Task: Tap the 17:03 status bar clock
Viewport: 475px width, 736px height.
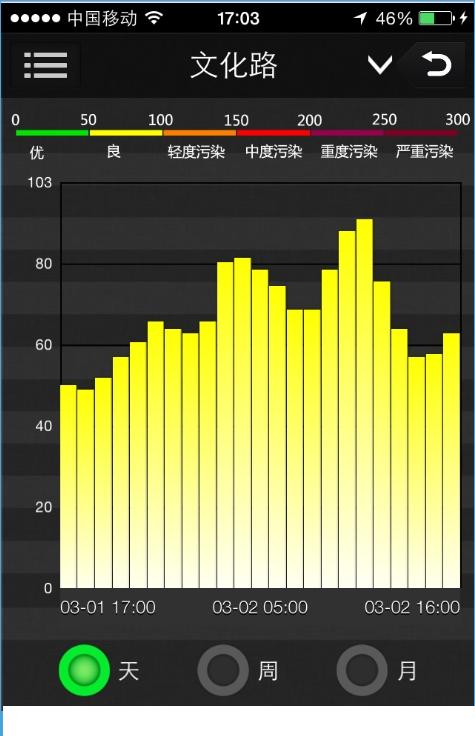Action: click(x=238, y=19)
